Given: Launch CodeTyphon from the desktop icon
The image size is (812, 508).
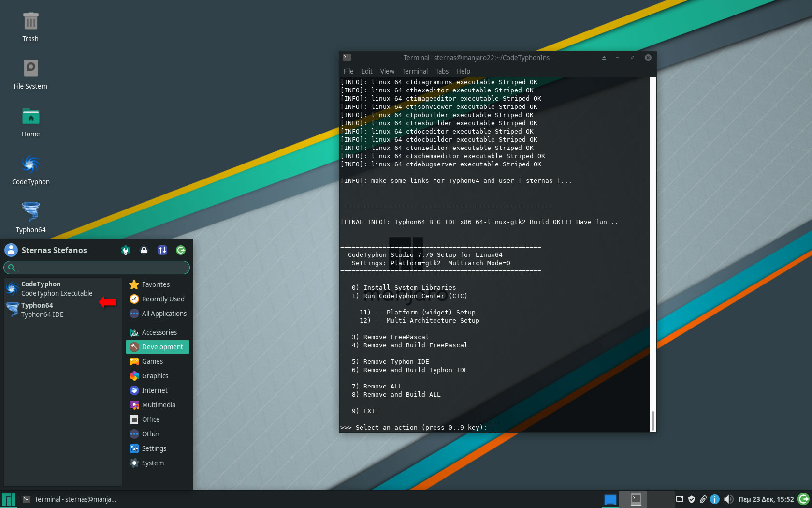Looking at the screenshot, I should click(30, 170).
